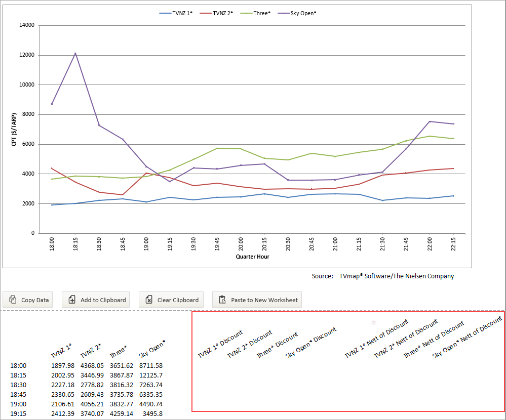The height and width of the screenshot is (420, 506).
Task: Select the Sky Open* Nett of Discount header
Action: click(468, 337)
